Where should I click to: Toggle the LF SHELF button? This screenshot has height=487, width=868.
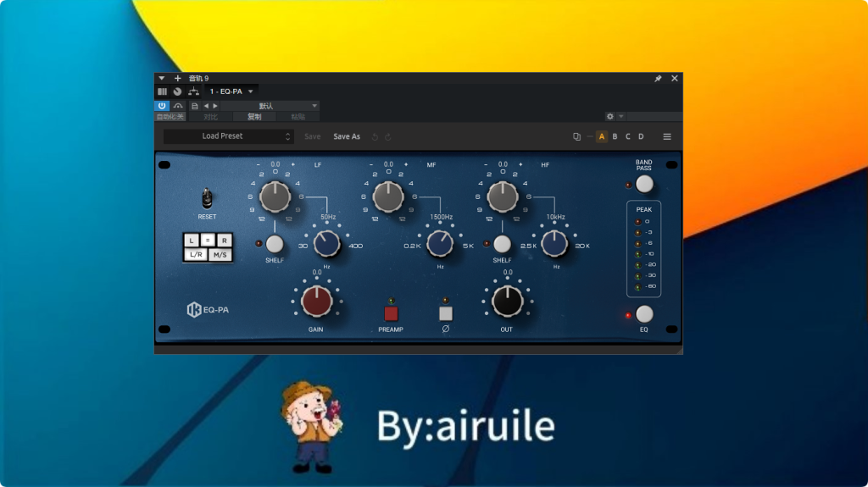pyautogui.click(x=275, y=244)
